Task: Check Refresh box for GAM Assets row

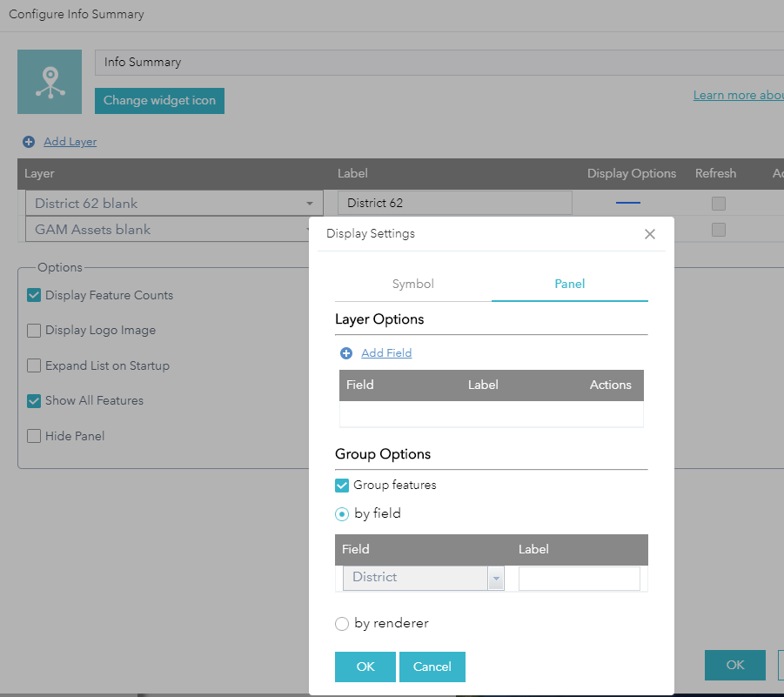Action: point(719,230)
